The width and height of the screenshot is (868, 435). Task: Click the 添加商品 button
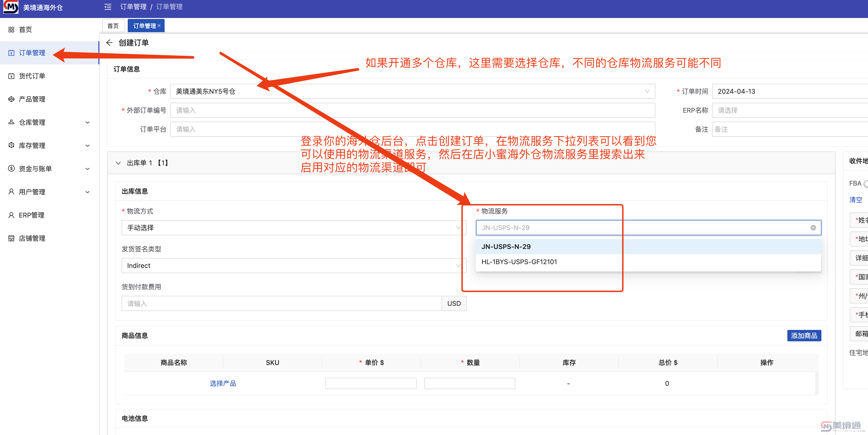[x=804, y=336]
